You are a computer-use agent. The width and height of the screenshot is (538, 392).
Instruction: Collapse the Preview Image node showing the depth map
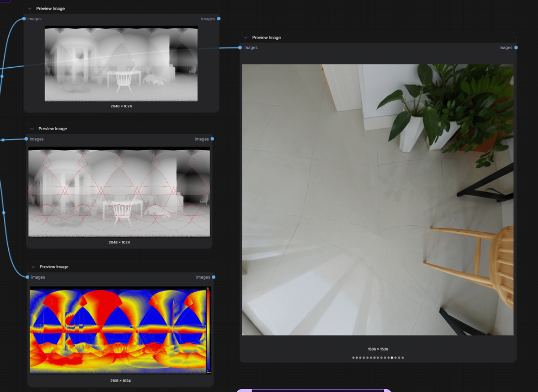coord(30,8)
